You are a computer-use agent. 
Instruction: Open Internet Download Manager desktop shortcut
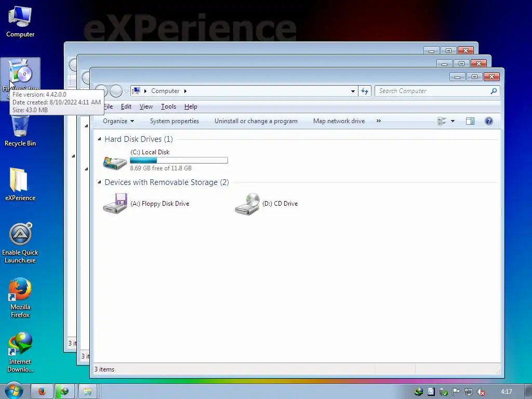point(20,352)
